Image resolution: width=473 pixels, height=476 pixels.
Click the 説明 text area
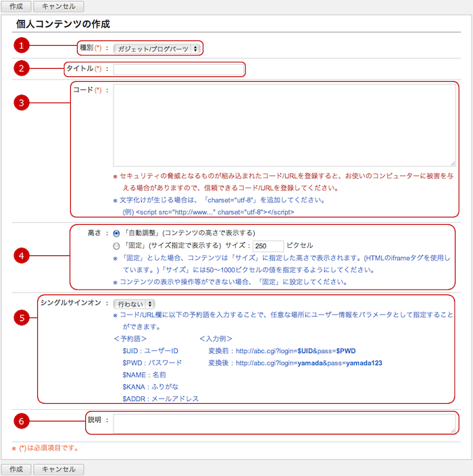(284, 424)
